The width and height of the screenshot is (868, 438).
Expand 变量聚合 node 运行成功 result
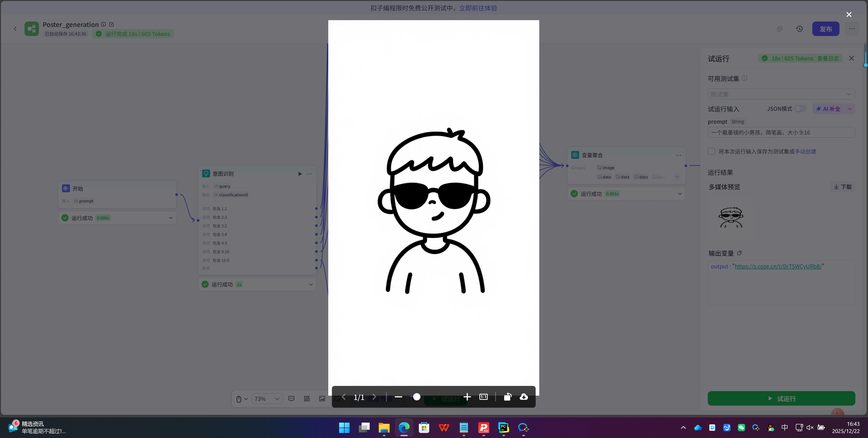(680, 194)
